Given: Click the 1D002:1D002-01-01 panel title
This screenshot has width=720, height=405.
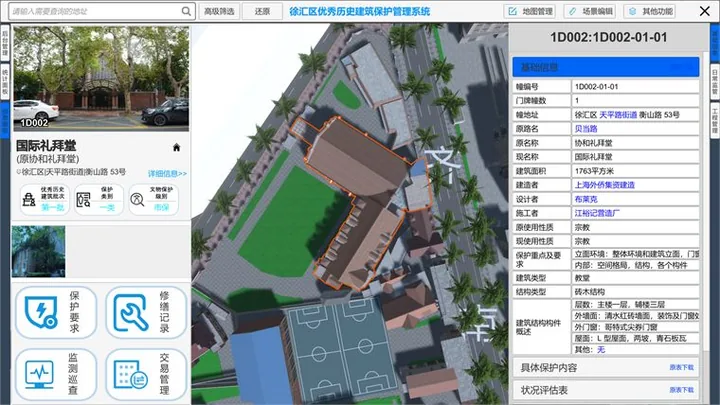Looking at the screenshot, I should point(608,37).
